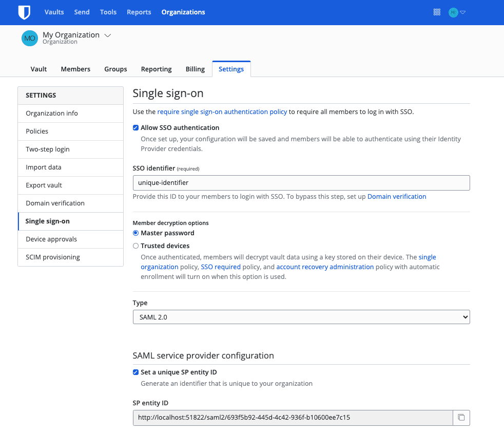Open the Bitwarden shield home logo

(24, 12)
